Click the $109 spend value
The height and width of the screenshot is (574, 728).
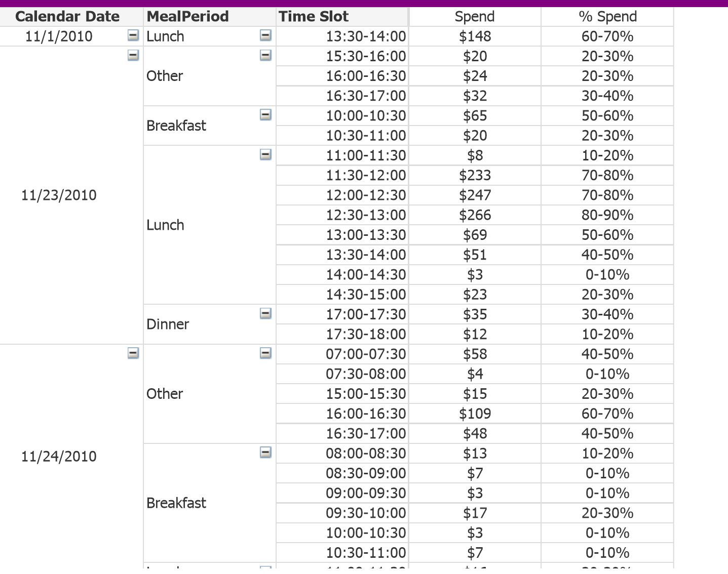[x=475, y=414]
